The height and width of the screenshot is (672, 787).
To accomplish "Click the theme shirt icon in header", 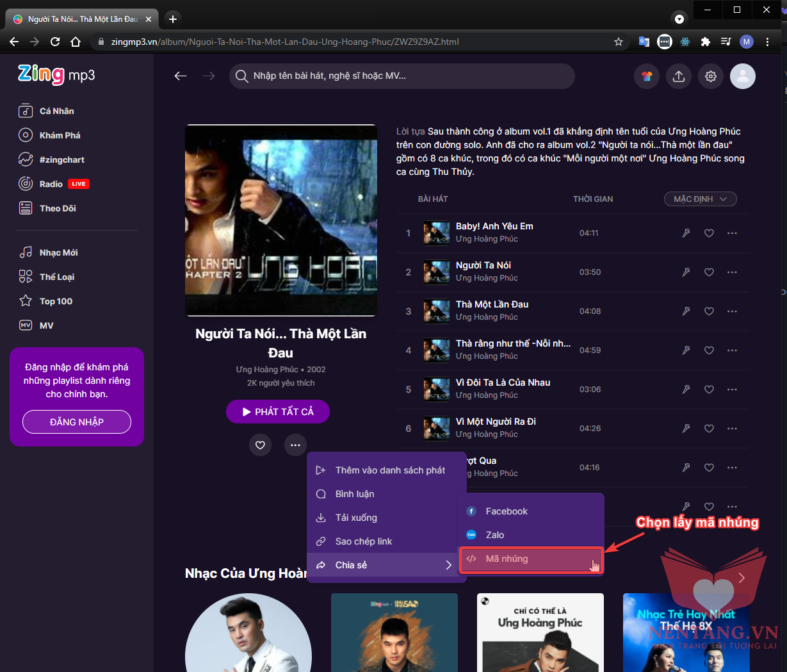I will click(647, 77).
